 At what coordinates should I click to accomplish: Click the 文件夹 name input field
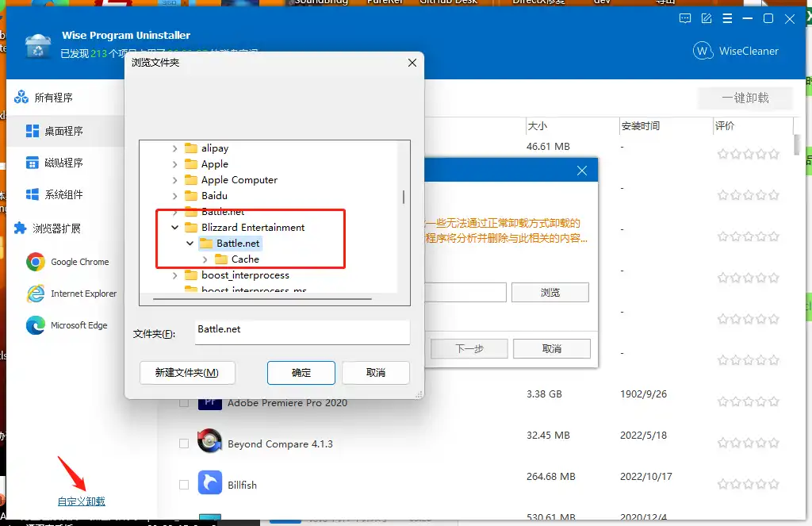tap(302, 331)
